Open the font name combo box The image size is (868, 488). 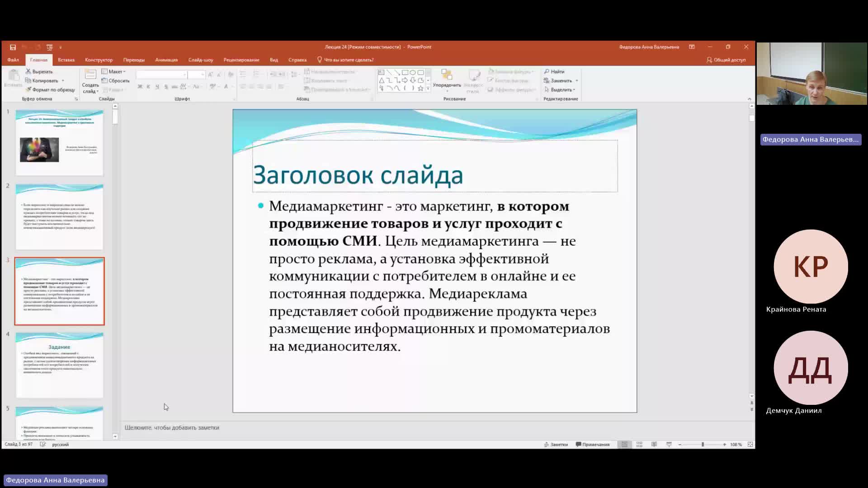pyautogui.click(x=161, y=74)
